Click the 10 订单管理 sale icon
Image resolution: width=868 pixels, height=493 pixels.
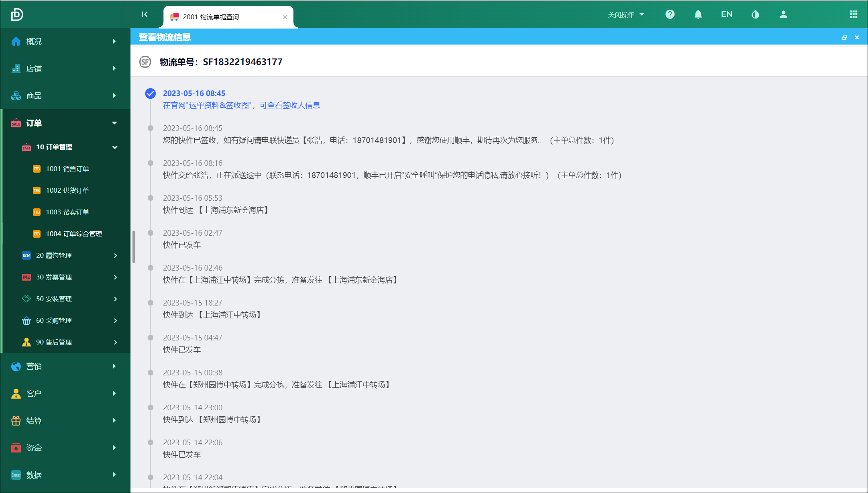tap(26, 147)
